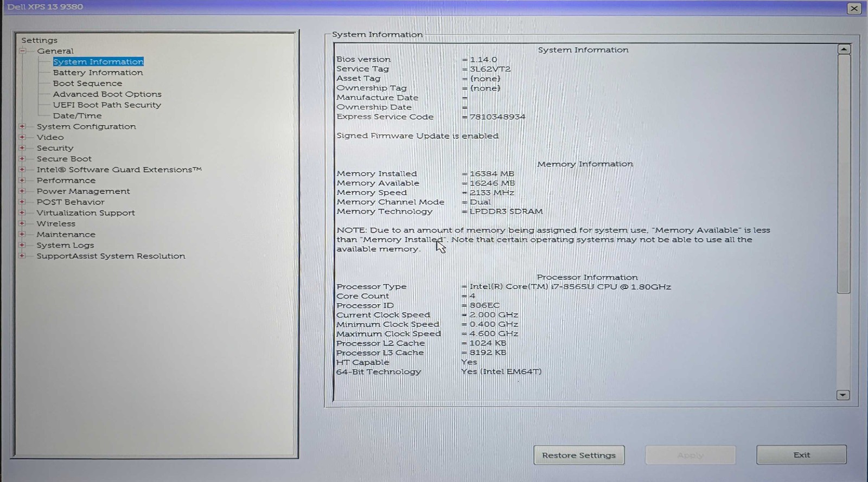Click the 64-Bit Technology value
Image resolution: width=868 pixels, height=482 pixels.
pyautogui.click(x=501, y=372)
